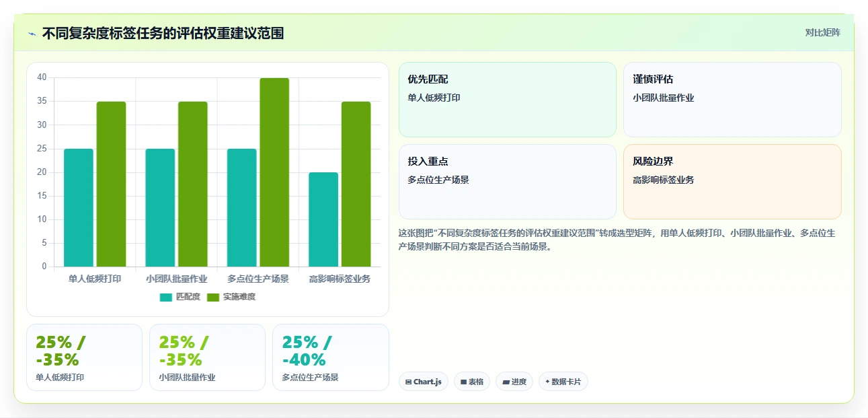
Task: Click the lightning icon beside the header title
Action: [x=32, y=34]
